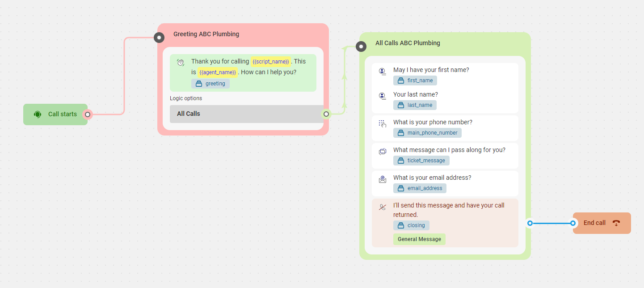Select the All Calls logic option
Viewport: 644px width, 288px height.
click(247, 114)
